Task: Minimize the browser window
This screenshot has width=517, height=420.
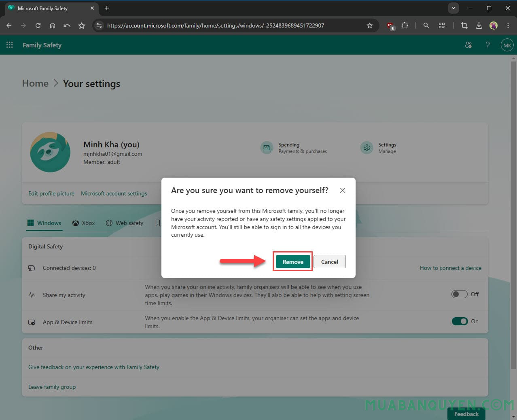Action: click(470, 8)
